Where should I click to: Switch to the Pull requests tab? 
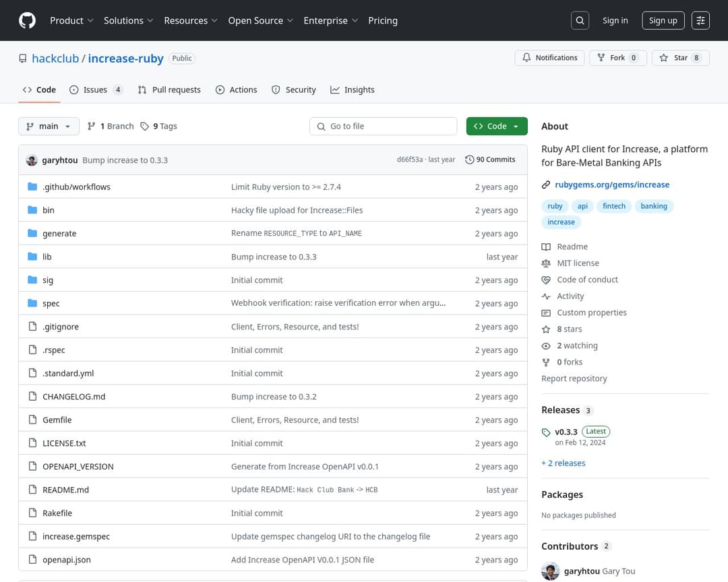(x=169, y=90)
